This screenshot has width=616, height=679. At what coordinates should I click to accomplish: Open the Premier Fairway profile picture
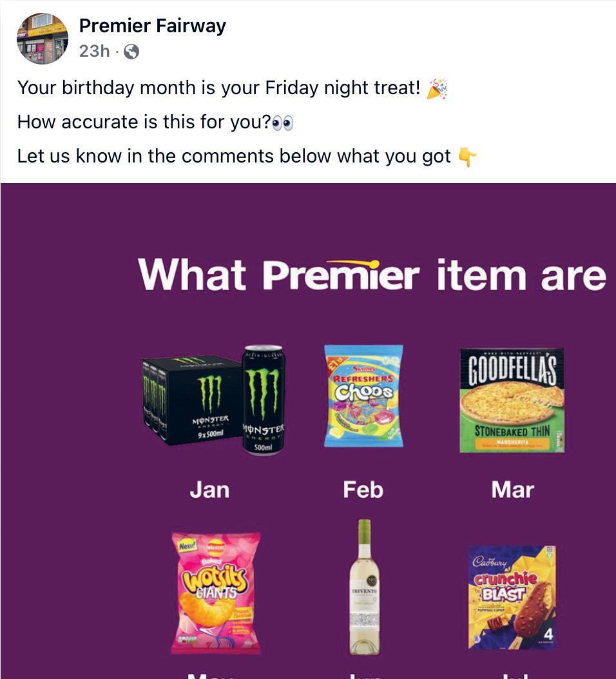pos(43,39)
